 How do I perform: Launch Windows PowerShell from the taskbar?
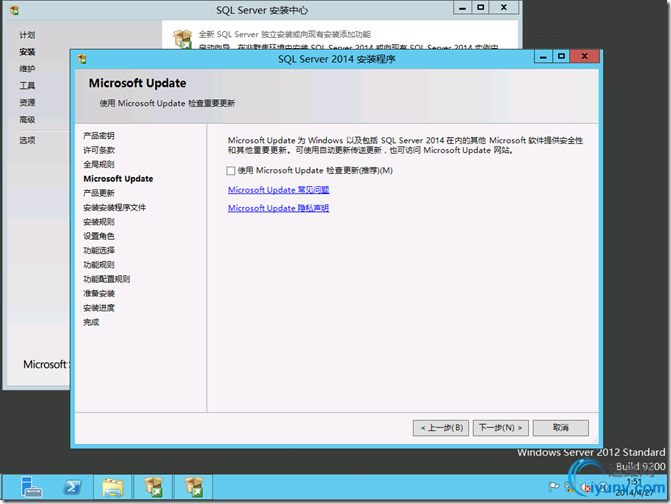coord(72,487)
